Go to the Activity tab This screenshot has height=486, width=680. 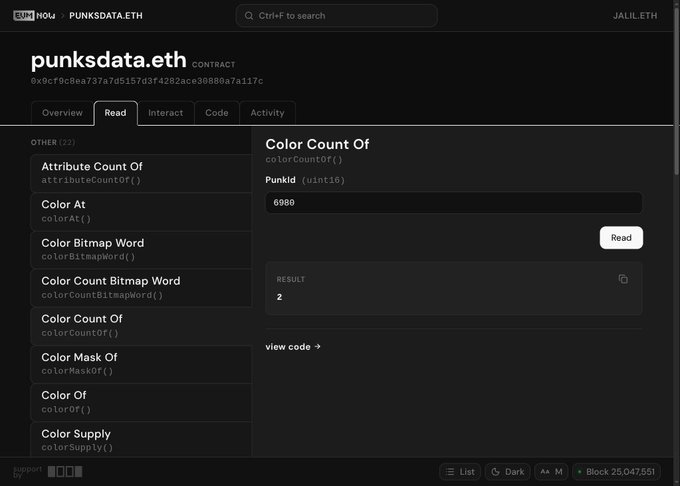click(267, 113)
